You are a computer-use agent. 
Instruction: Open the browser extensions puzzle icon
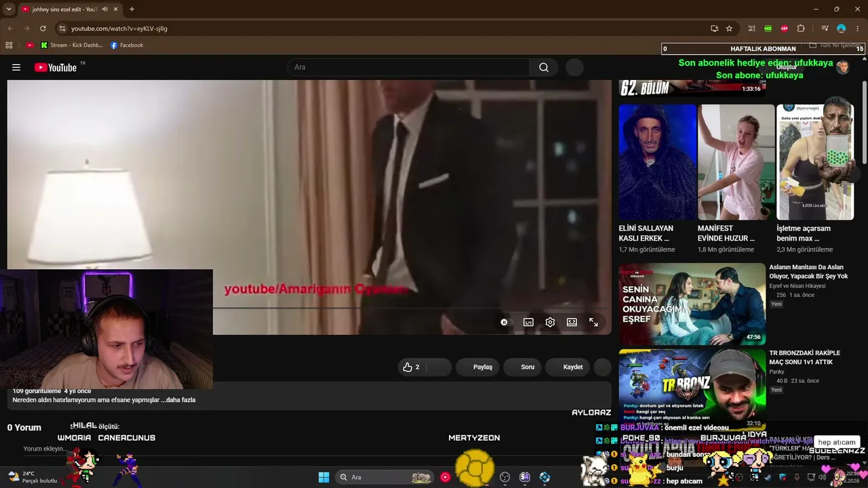coord(801,28)
